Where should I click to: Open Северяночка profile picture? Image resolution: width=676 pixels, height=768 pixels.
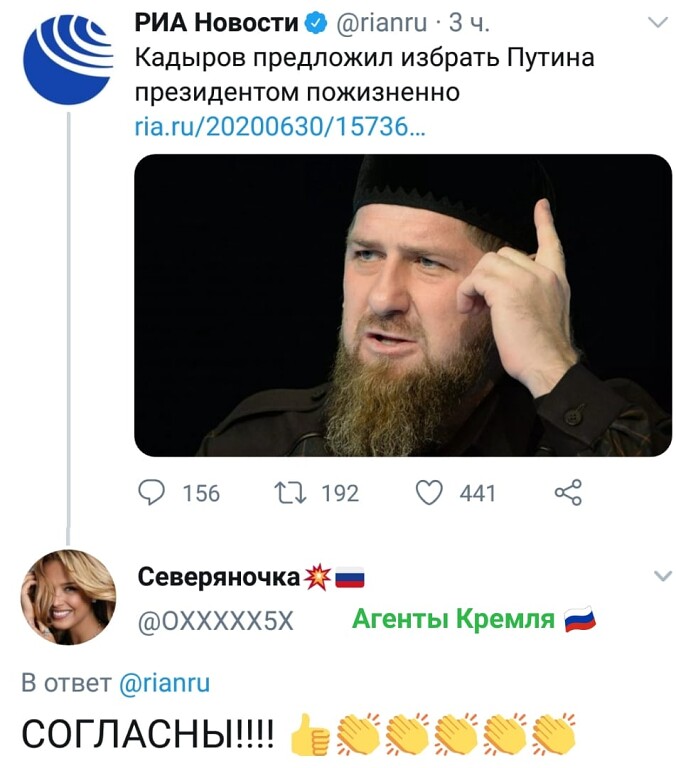[68, 597]
